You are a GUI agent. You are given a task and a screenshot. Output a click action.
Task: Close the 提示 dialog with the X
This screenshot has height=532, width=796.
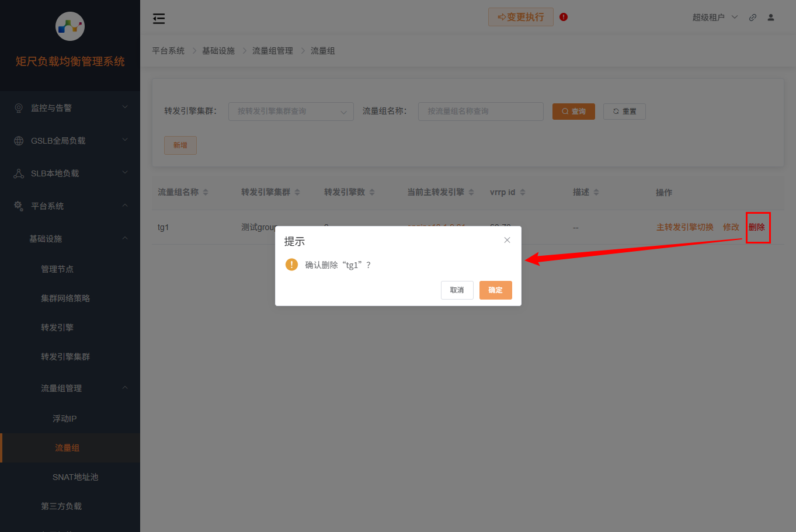click(x=507, y=240)
